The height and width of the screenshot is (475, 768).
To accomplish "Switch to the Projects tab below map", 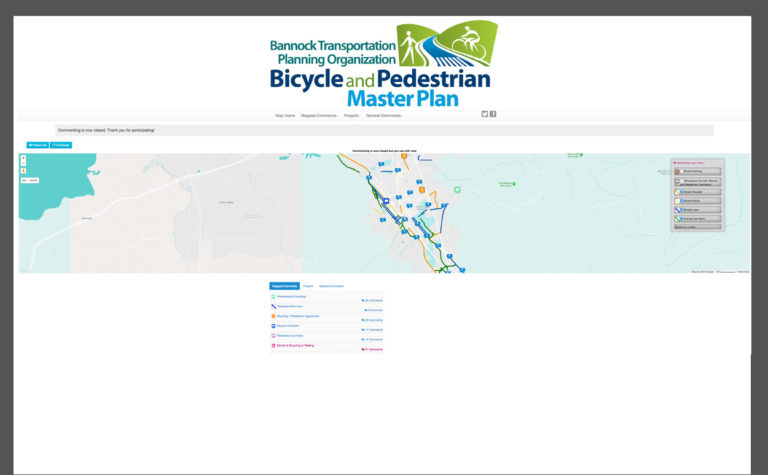I will click(x=309, y=286).
